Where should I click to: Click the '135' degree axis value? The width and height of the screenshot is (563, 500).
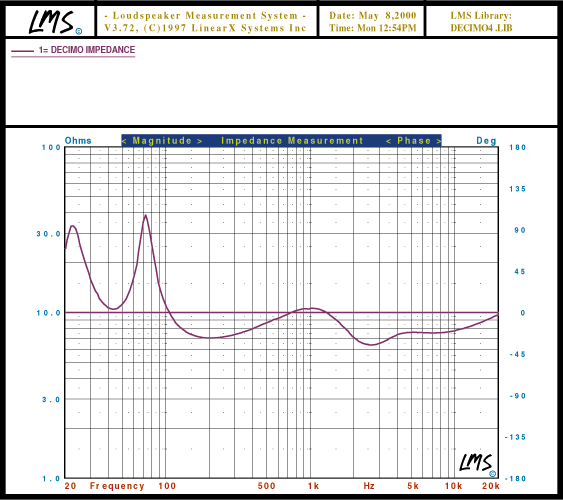(x=517, y=189)
